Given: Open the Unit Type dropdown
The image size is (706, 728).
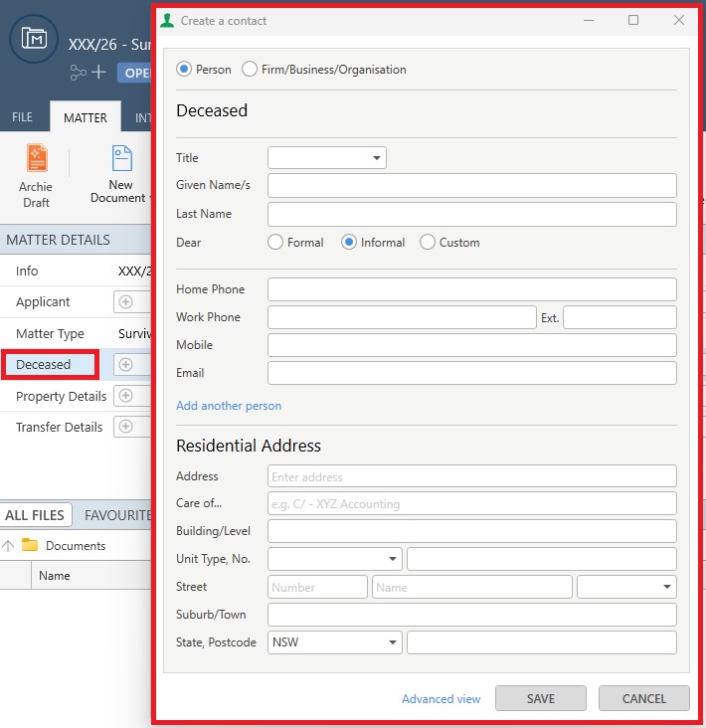Looking at the screenshot, I should click(335, 559).
